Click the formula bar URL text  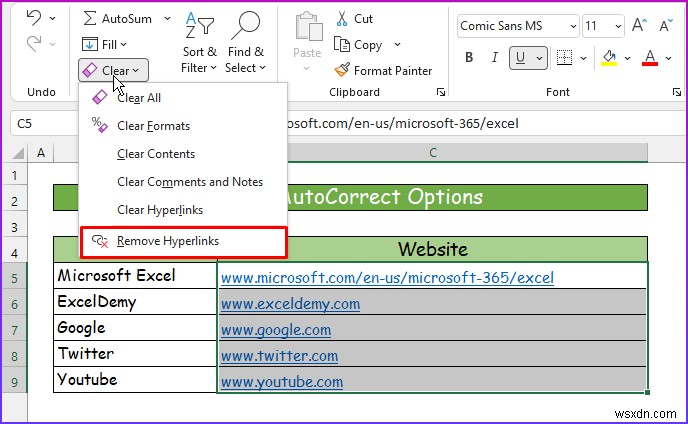click(x=403, y=123)
